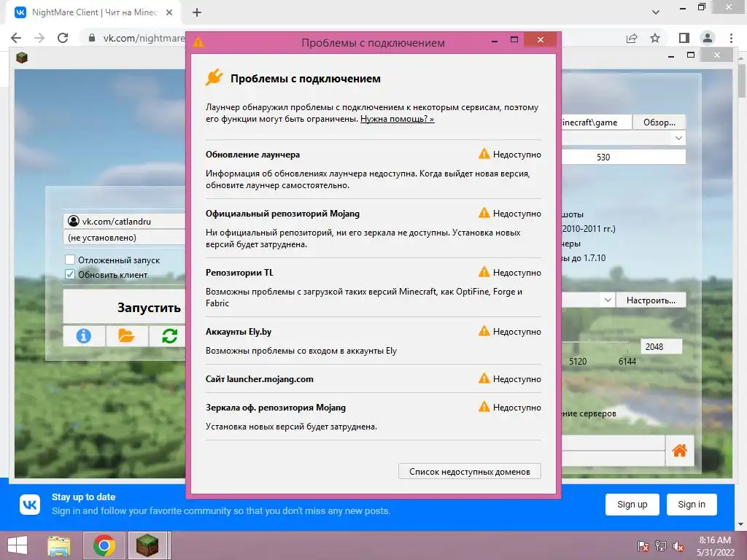Click the Сайт launcher.mojang.com heading

click(x=259, y=379)
